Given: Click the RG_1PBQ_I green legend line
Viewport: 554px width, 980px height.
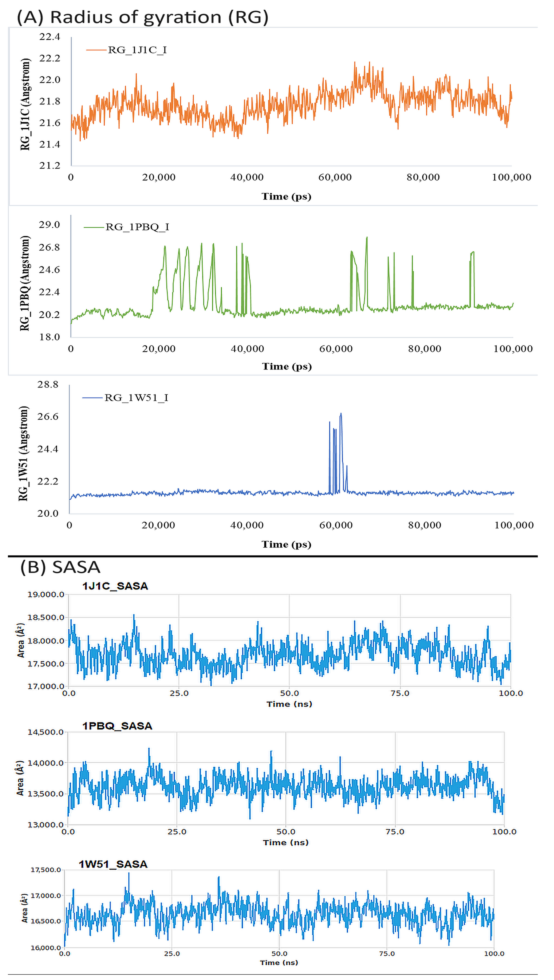Looking at the screenshot, I should pyautogui.click(x=94, y=227).
